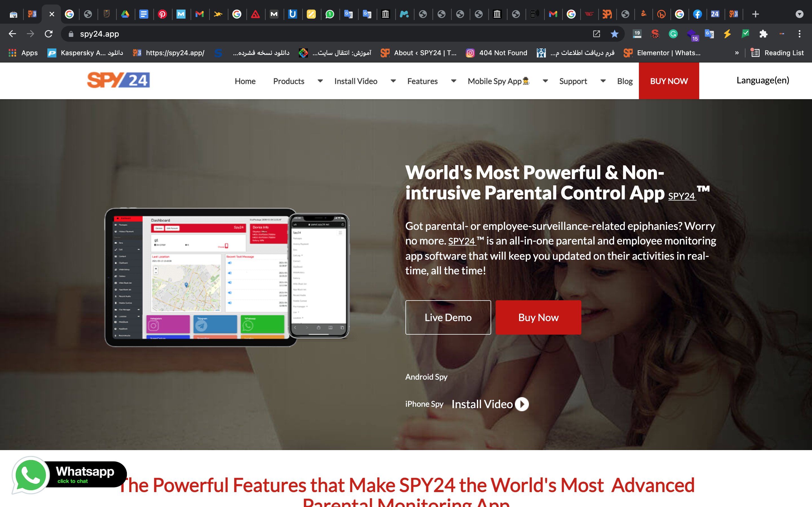This screenshot has width=812, height=507.
Task: Open the Chrome extensions puzzle menu
Action: click(x=764, y=34)
